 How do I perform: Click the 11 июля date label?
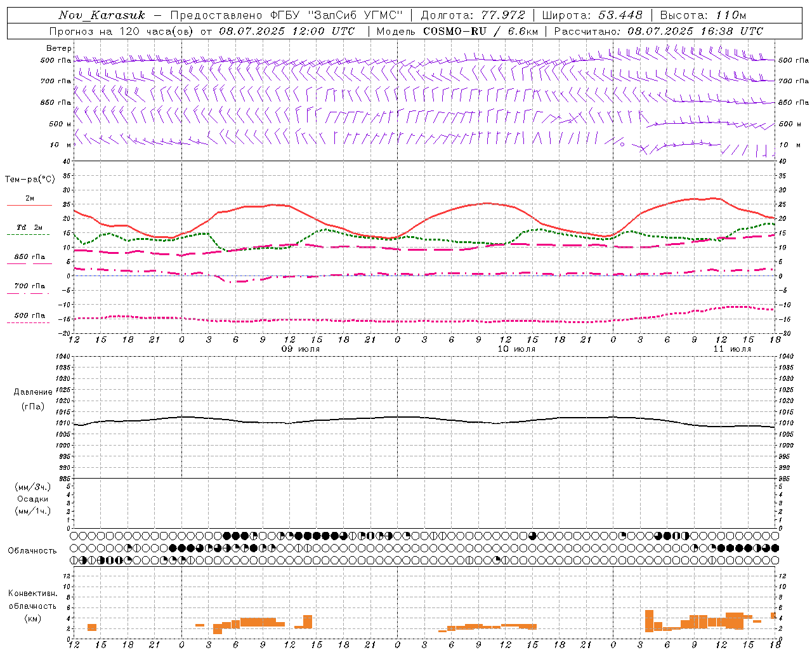[x=732, y=349]
